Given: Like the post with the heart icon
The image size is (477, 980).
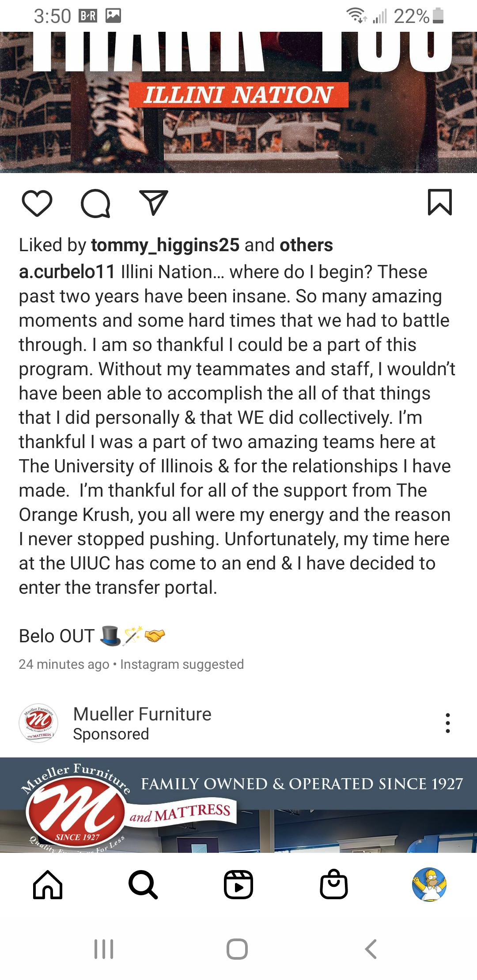Looking at the screenshot, I should point(37,204).
